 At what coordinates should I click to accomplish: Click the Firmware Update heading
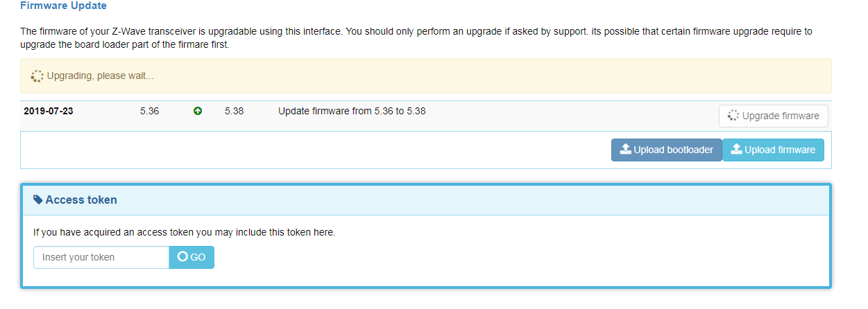(x=63, y=6)
